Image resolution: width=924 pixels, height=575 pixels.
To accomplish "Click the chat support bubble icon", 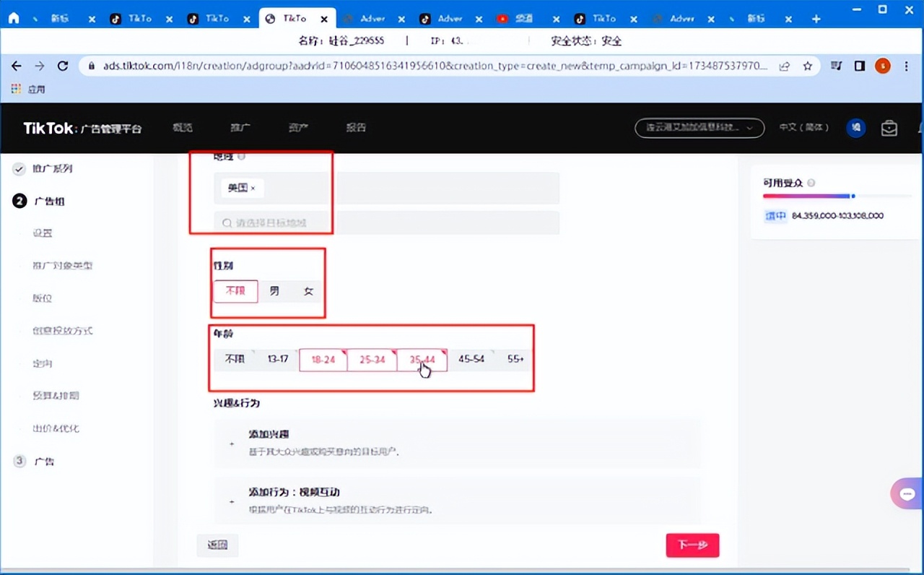I will 907,494.
